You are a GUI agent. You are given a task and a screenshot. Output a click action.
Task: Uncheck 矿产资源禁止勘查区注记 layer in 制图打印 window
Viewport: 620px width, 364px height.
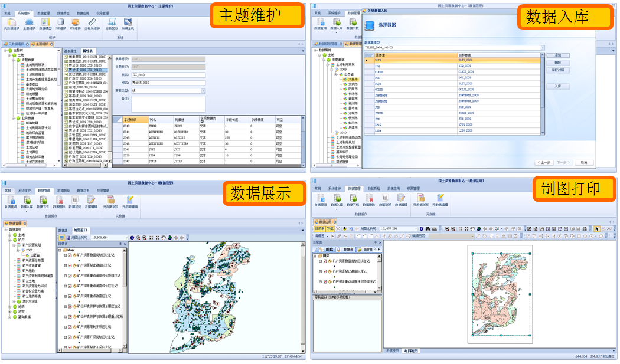[325, 271]
